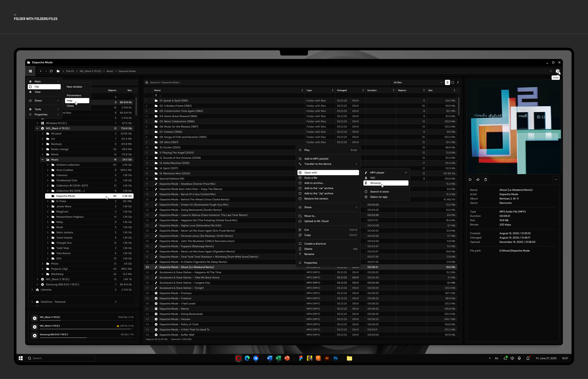Open the Guide help icon
588x379 pixels.
[x=558, y=71]
